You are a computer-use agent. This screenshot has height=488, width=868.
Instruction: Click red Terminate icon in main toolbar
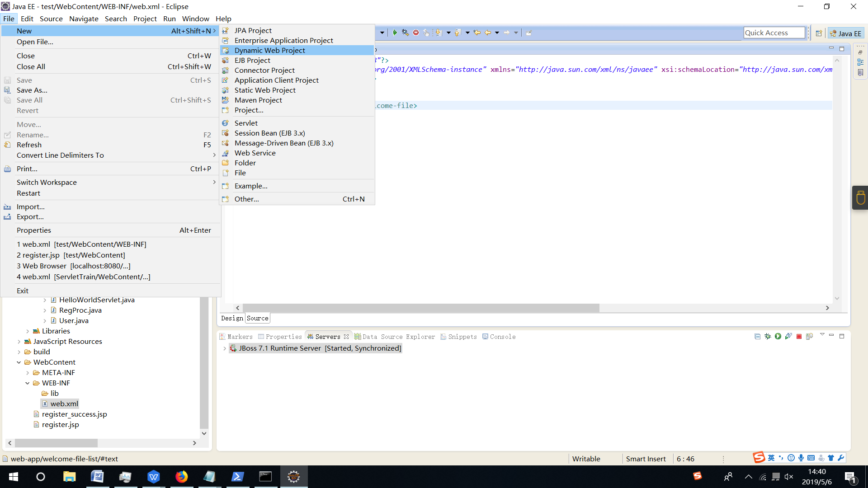click(x=416, y=33)
